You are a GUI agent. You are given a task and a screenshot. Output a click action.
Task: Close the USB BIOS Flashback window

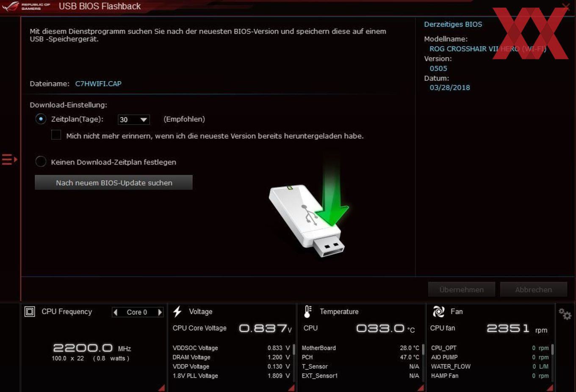(x=565, y=7)
